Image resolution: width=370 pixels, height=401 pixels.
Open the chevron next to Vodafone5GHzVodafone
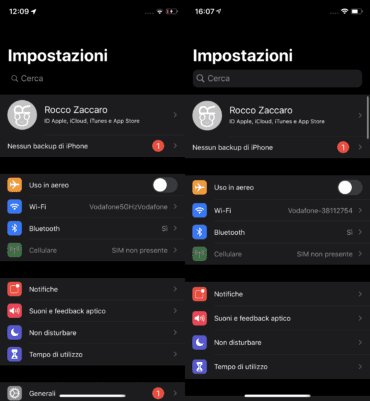[175, 207]
